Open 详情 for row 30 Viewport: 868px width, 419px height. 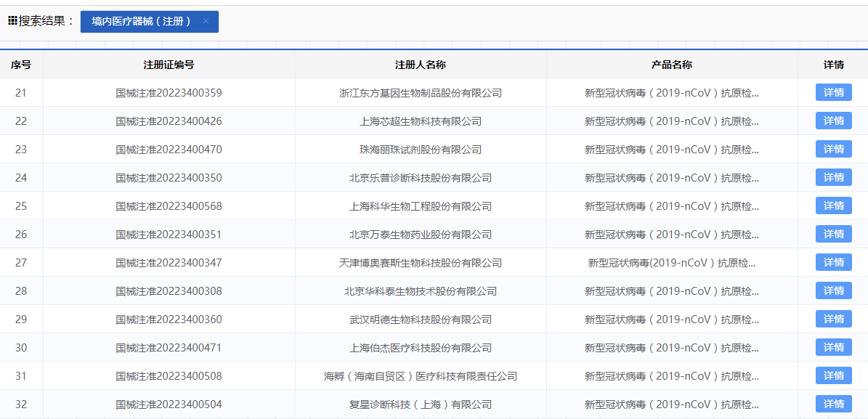pyautogui.click(x=833, y=347)
